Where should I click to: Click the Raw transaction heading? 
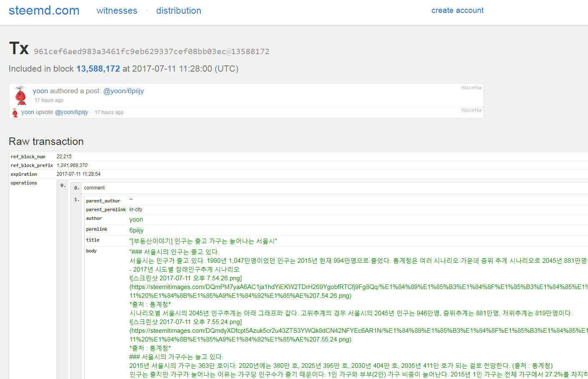46,142
